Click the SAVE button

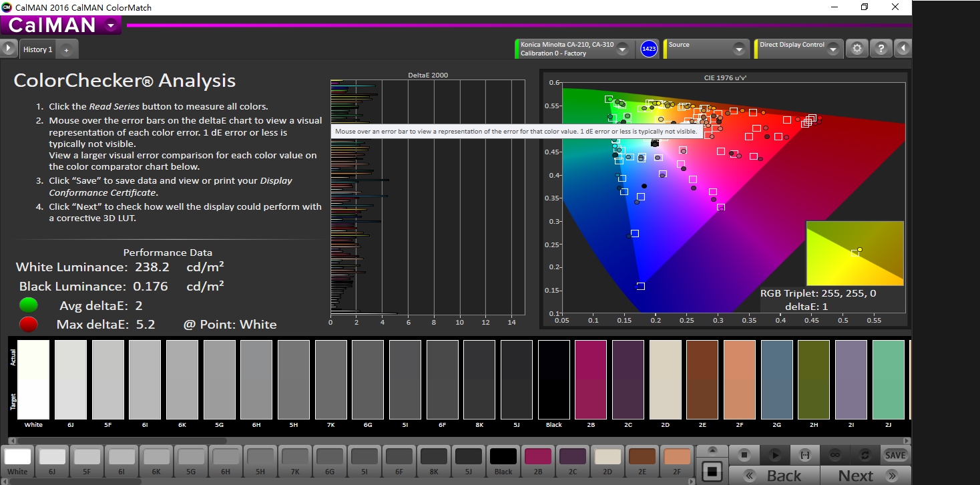click(895, 455)
